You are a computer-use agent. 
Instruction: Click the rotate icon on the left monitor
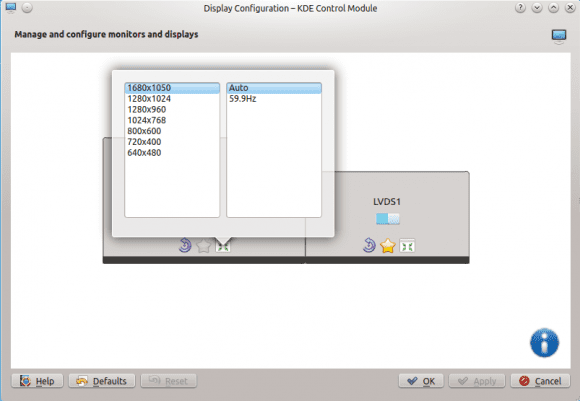pyautogui.click(x=185, y=245)
